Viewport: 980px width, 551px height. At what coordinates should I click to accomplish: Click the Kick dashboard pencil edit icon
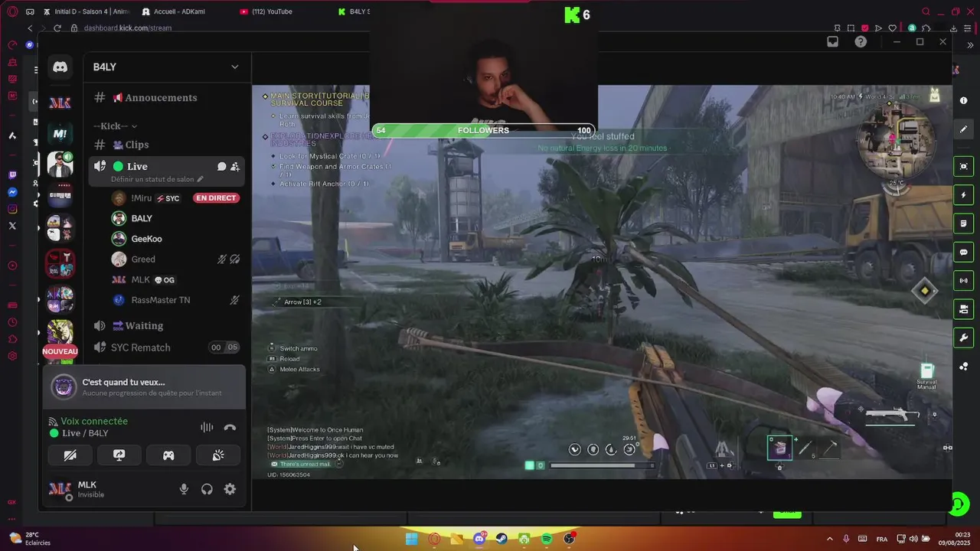[964, 129]
